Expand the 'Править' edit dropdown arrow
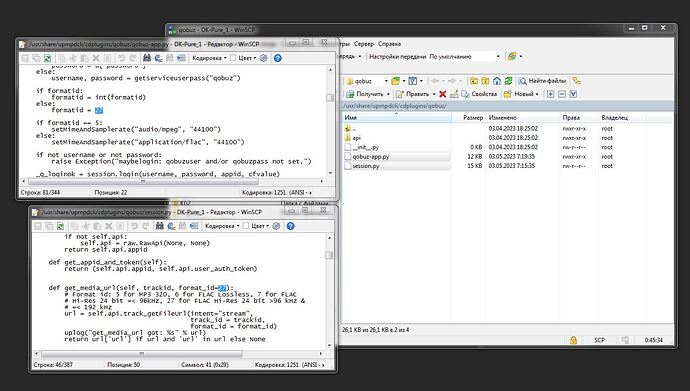Image resolution: width=690 pixels, height=391 pixels. click(x=434, y=94)
